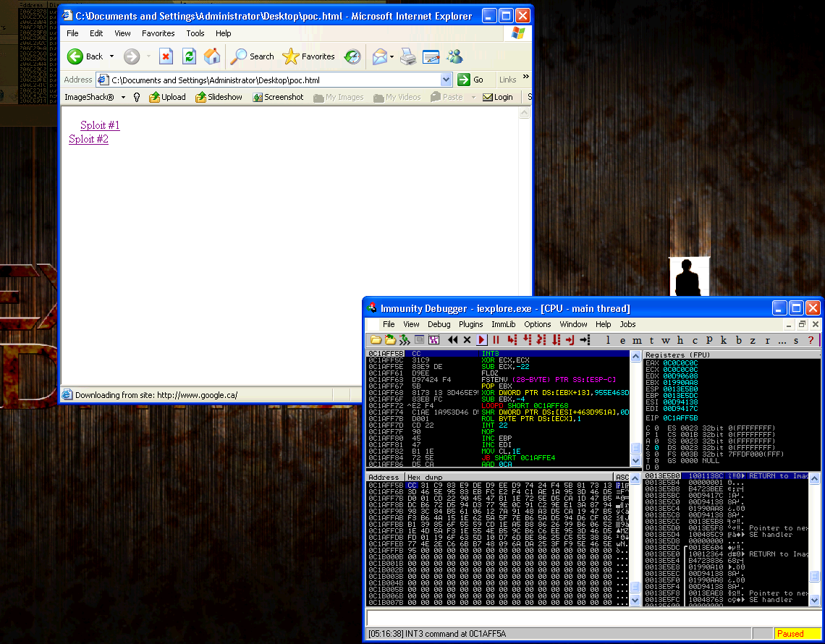Click the ImageShack Slideshow button

[219, 98]
